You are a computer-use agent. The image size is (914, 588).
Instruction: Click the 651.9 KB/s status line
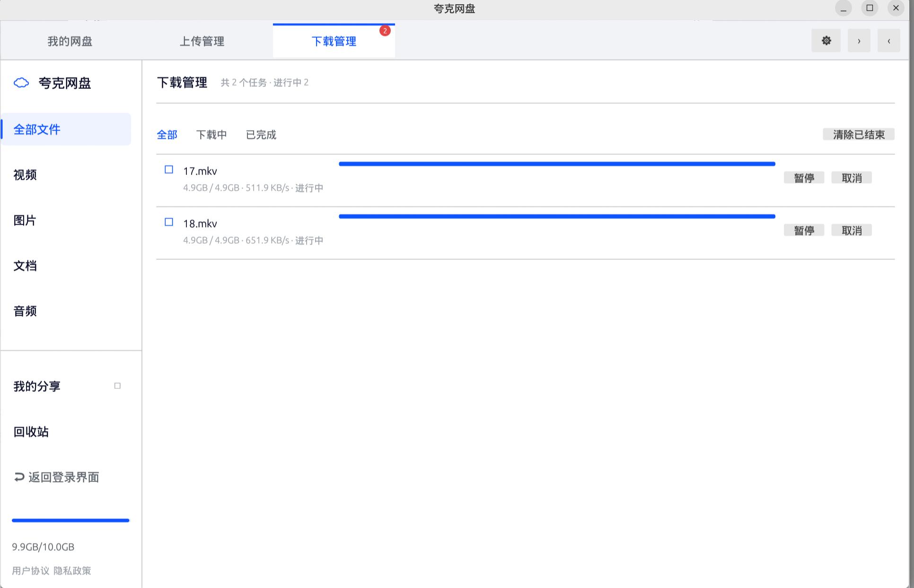point(253,240)
